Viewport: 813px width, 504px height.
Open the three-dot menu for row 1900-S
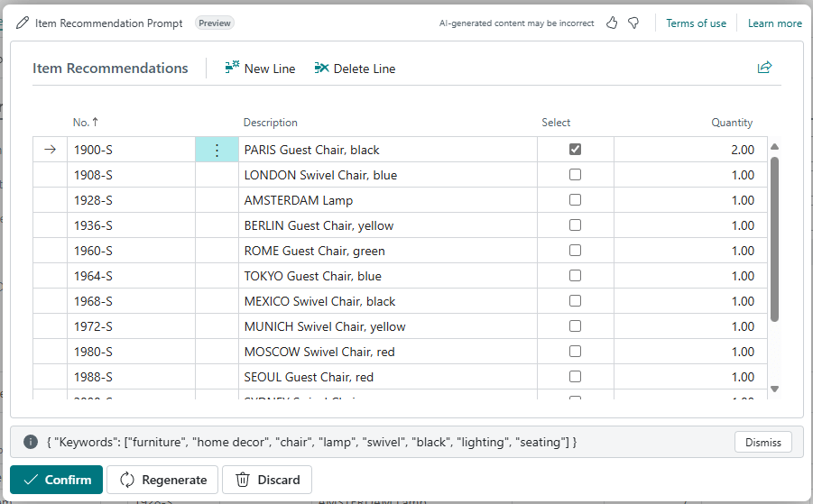coord(217,150)
